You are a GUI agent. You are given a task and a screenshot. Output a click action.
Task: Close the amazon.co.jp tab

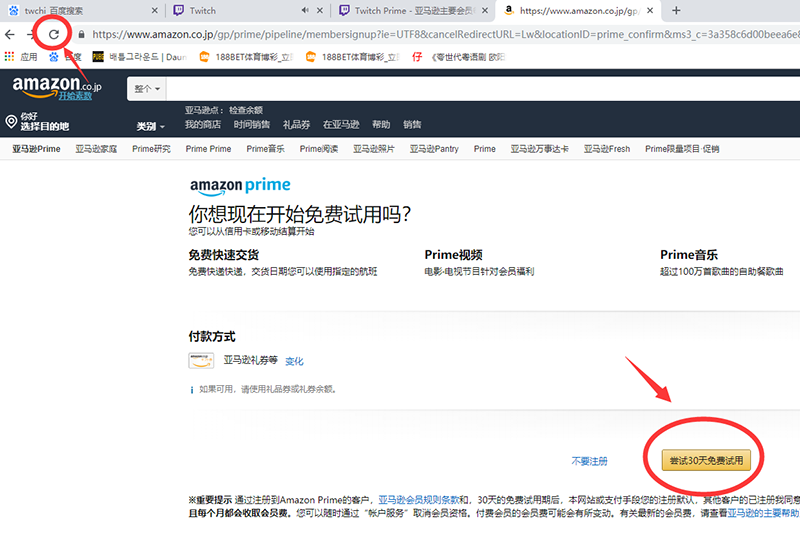point(650,10)
